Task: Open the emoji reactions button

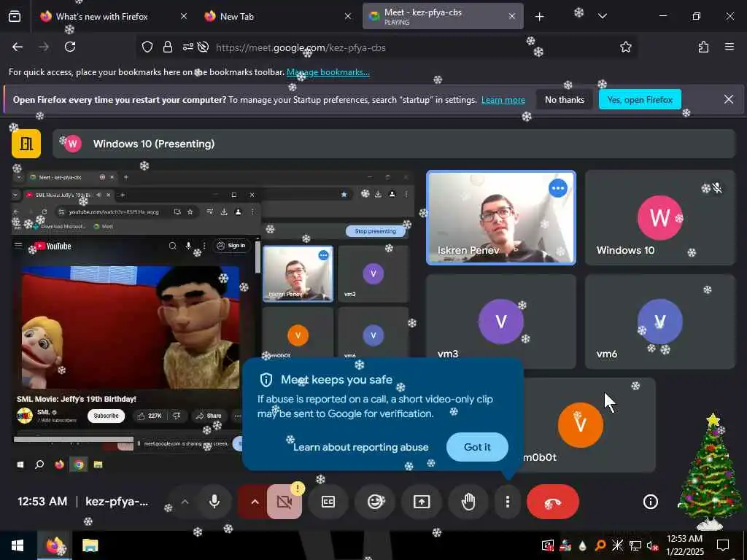Action: pos(376,502)
